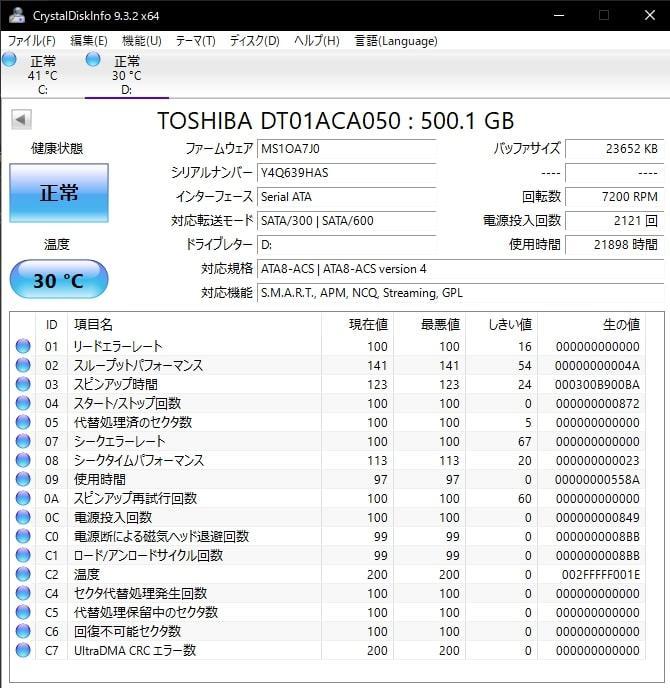Click the power-on hours value 21898 時間

(x=614, y=244)
